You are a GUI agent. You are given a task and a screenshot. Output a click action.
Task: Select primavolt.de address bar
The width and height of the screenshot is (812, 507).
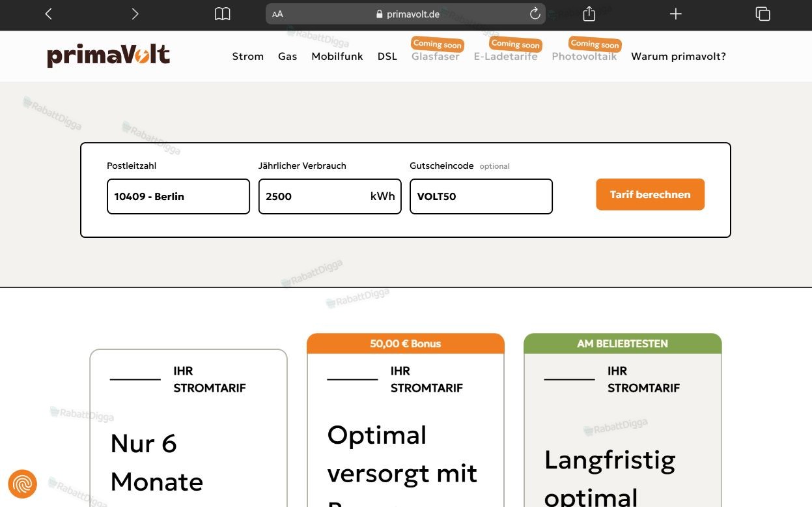click(x=406, y=14)
